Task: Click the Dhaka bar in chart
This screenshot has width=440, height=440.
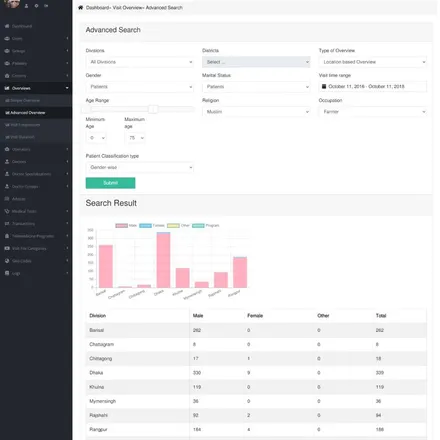Action: (x=163, y=260)
